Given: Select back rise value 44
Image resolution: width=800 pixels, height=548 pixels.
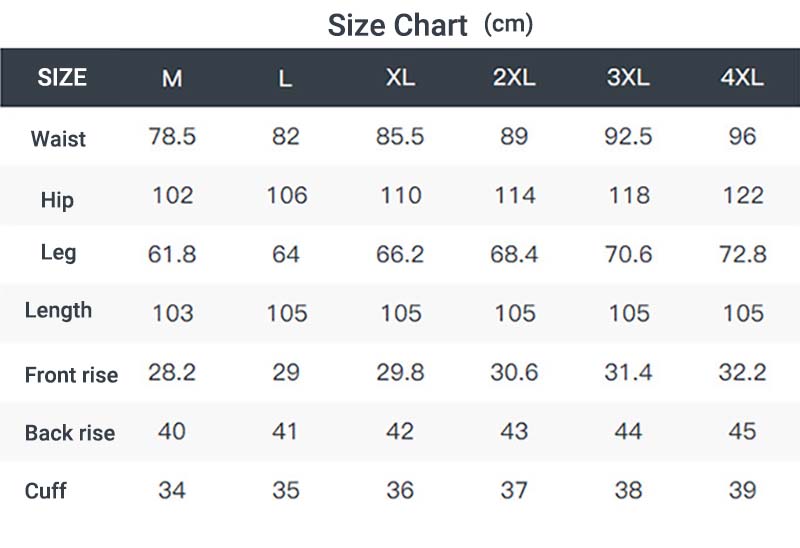Looking at the screenshot, I should [628, 431].
